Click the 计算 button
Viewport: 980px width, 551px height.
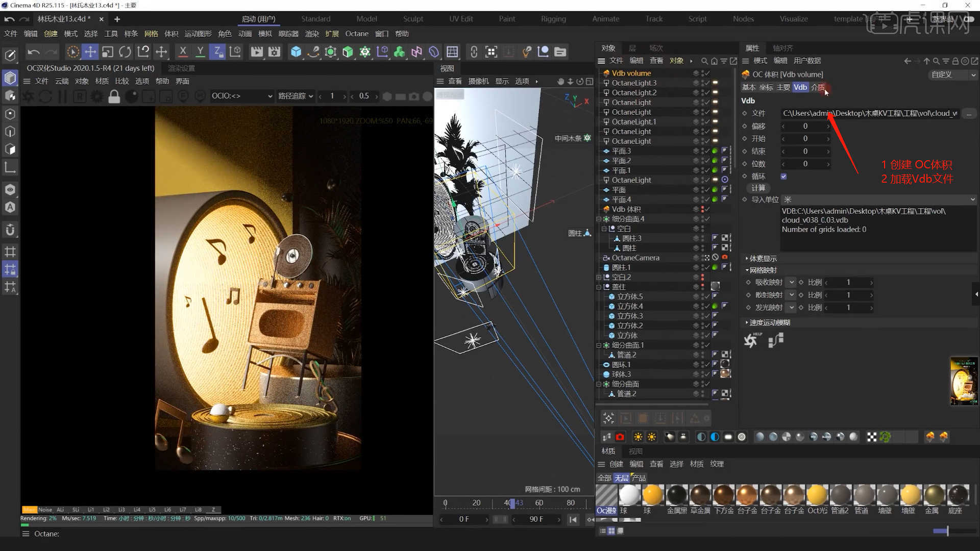pyautogui.click(x=758, y=188)
